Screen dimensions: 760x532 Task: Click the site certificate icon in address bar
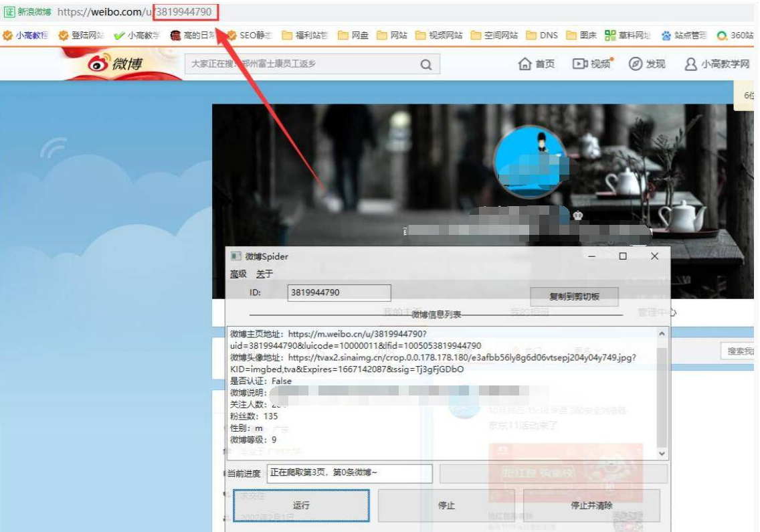9,11
